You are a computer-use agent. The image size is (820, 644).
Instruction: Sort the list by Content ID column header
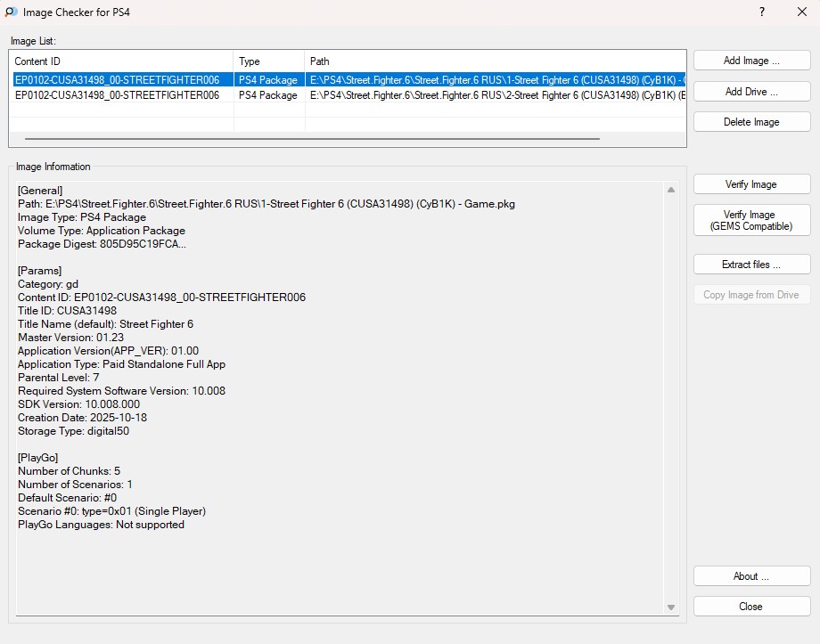tap(121, 61)
